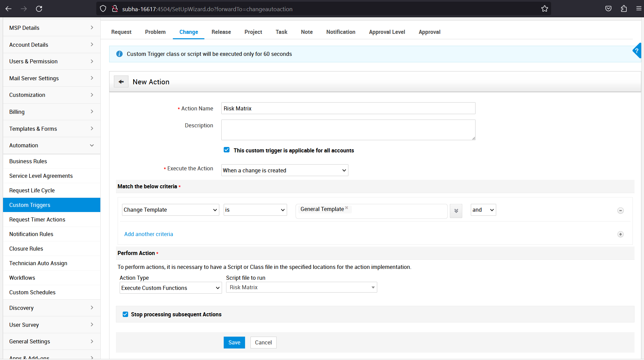The image size is (644, 360).
Task: Click Add another criteria link
Action: 148,234
